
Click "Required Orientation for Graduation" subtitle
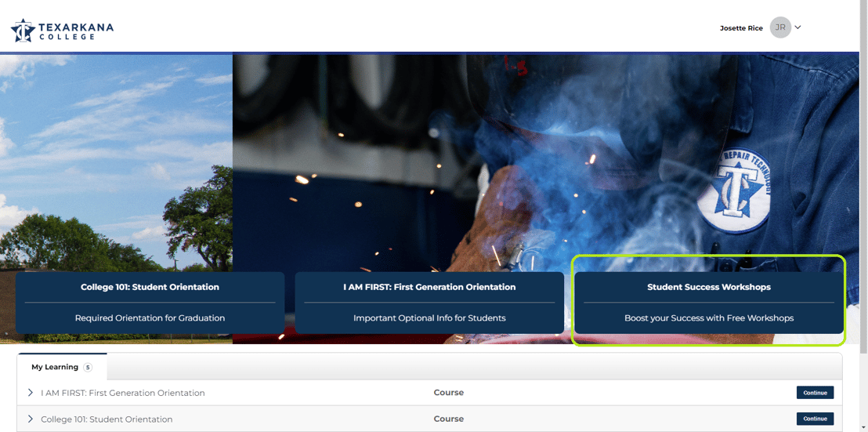tap(150, 318)
